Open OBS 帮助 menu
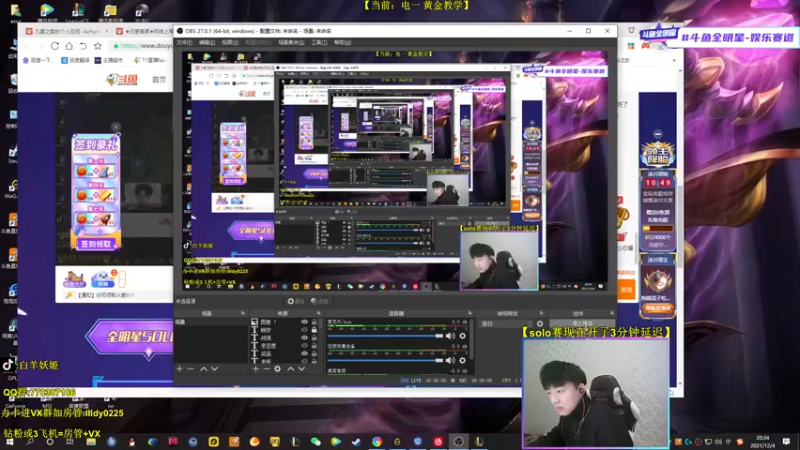Viewport: 800px width, 450px height. coord(342,42)
